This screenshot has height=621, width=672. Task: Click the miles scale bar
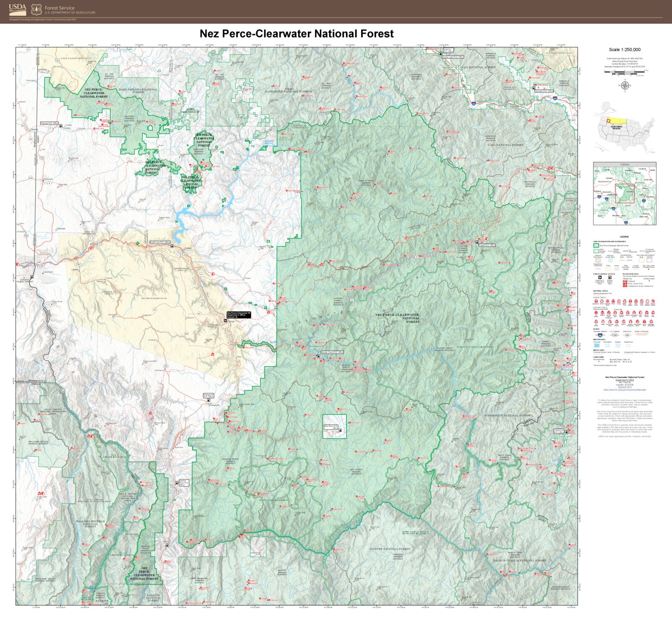pyautogui.click(x=625, y=72)
